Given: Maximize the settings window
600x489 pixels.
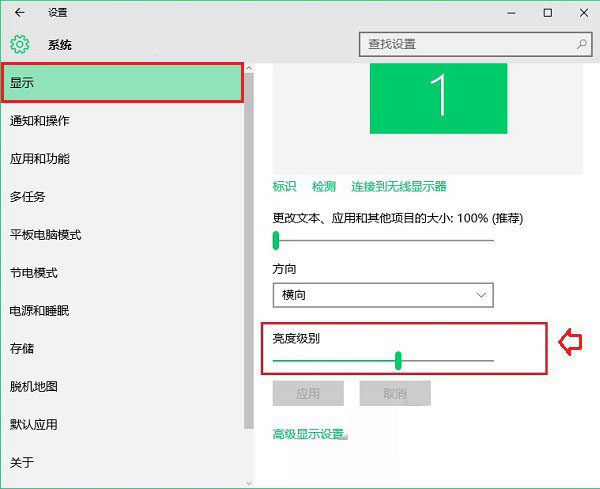Looking at the screenshot, I should [x=548, y=13].
